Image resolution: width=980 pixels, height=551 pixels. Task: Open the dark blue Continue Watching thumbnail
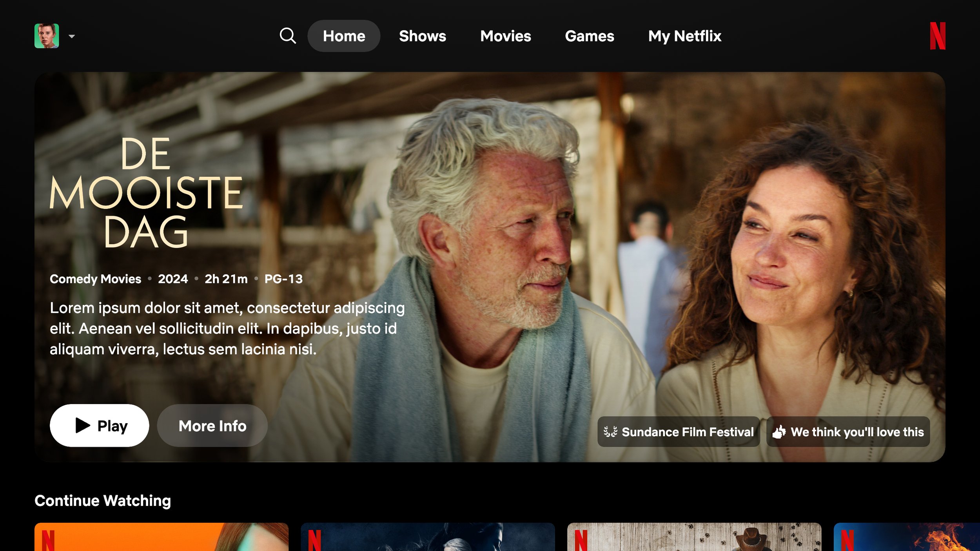click(x=427, y=537)
